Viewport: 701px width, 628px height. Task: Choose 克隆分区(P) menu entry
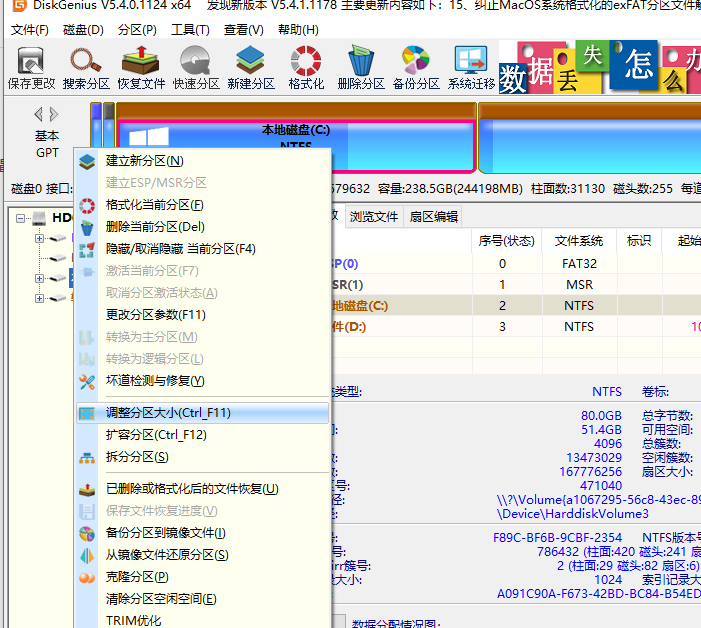click(x=203, y=577)
